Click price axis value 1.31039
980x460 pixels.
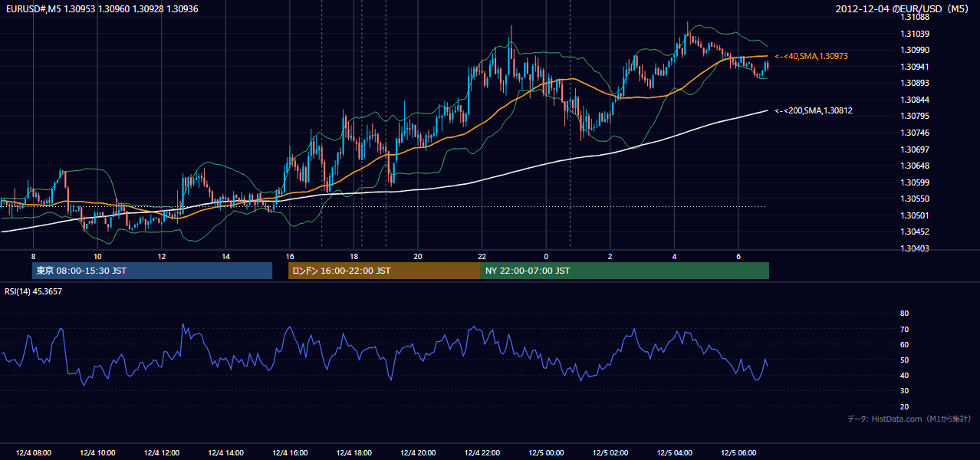pyautogui.click(x=916, y=34)
